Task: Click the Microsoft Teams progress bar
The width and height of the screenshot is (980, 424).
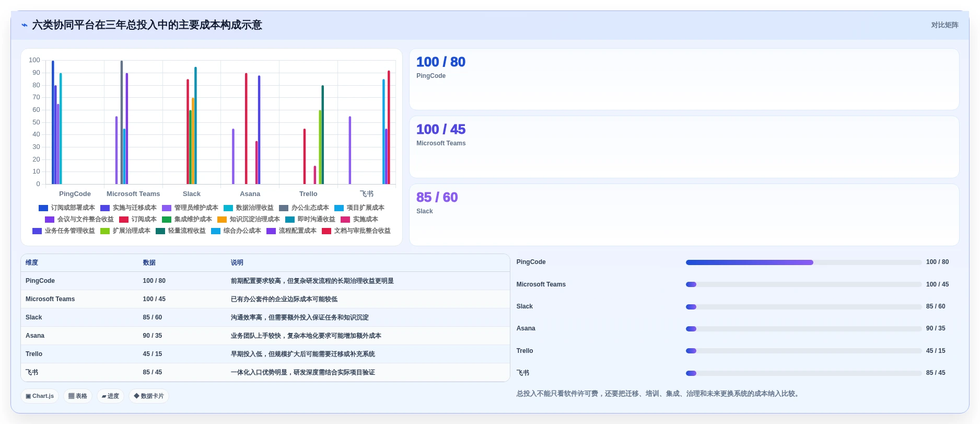Action: [803, 284]
